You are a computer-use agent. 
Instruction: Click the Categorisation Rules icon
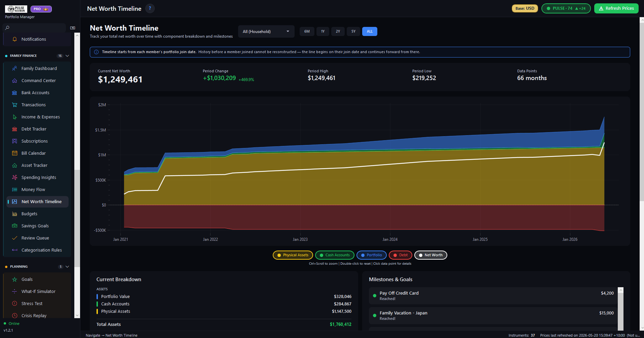pyautogui.click(x=14, y=250)
